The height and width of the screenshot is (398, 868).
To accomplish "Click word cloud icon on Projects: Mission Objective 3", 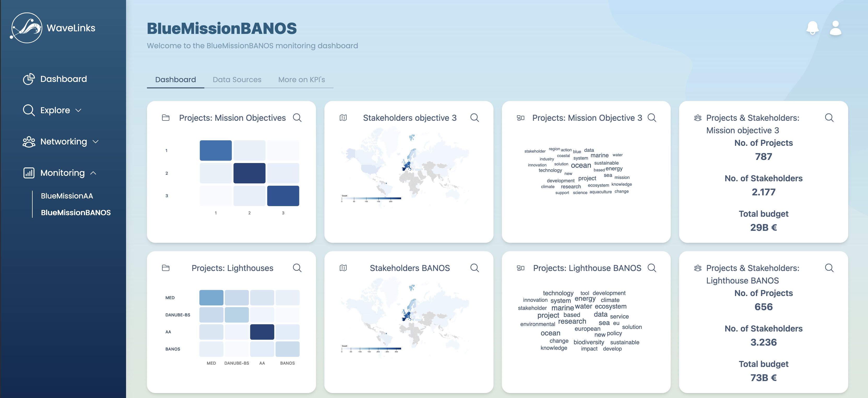I will [521, 118].
